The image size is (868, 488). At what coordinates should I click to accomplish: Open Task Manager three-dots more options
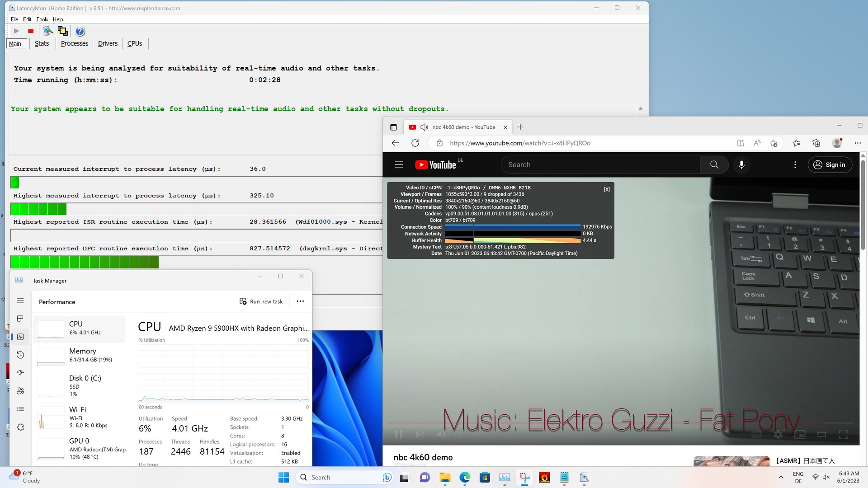tap(300, 301)
